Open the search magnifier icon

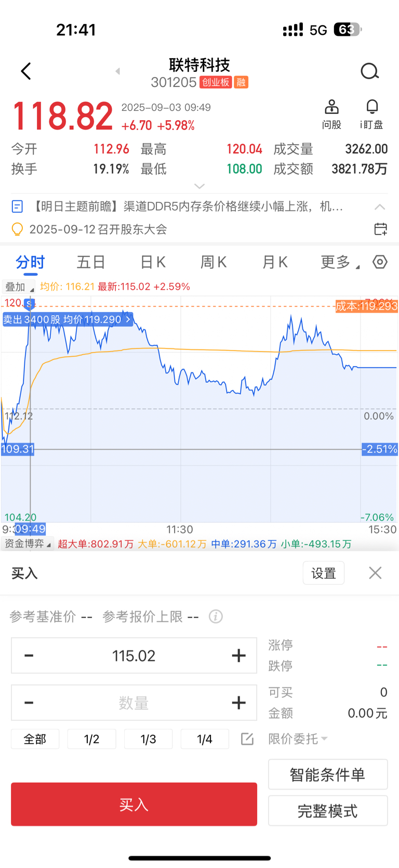[369, 71]
